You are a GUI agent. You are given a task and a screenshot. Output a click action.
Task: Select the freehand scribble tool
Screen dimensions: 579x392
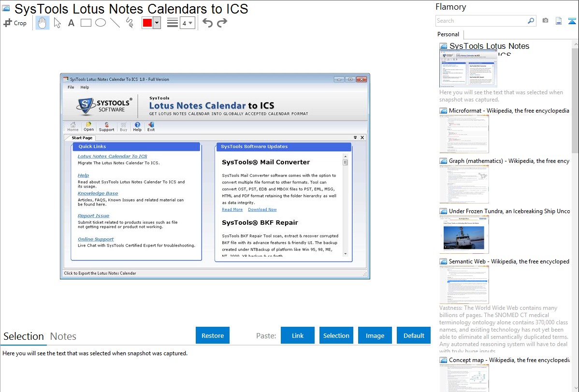pos(130,23)
